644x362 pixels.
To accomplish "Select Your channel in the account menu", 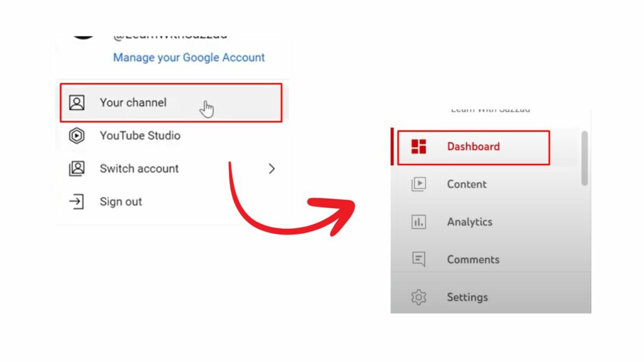I will [x=133, y=102].
